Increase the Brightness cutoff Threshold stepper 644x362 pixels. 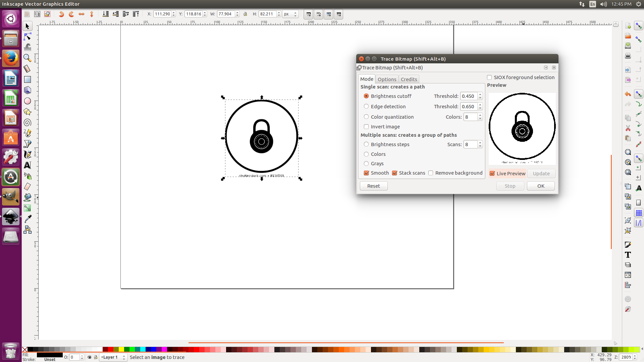480,95
